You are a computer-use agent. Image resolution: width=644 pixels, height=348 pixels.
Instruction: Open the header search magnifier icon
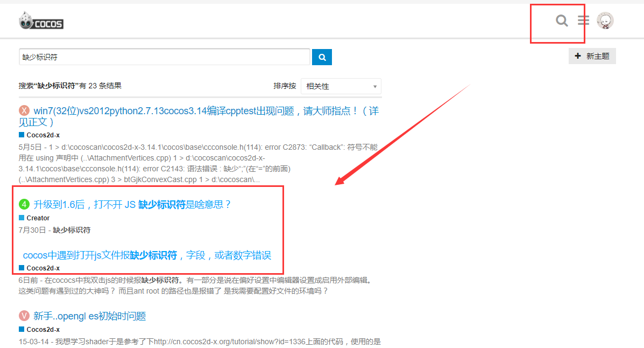562,20
